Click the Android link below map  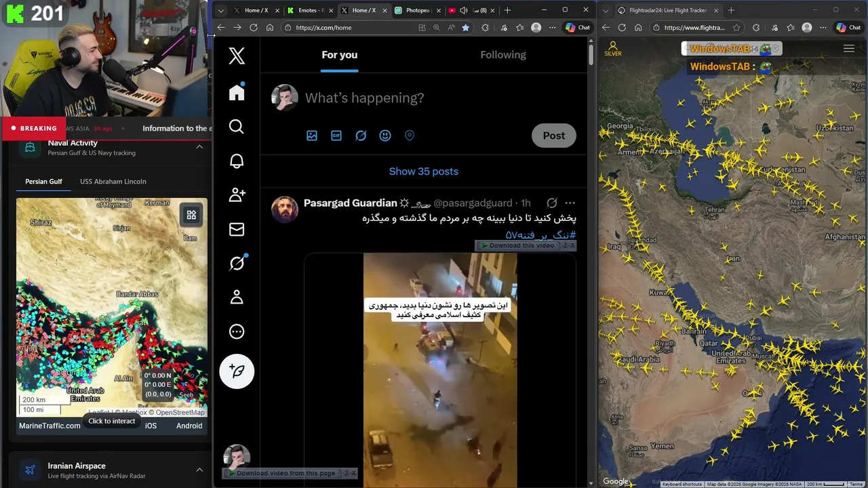coord(189,426)
